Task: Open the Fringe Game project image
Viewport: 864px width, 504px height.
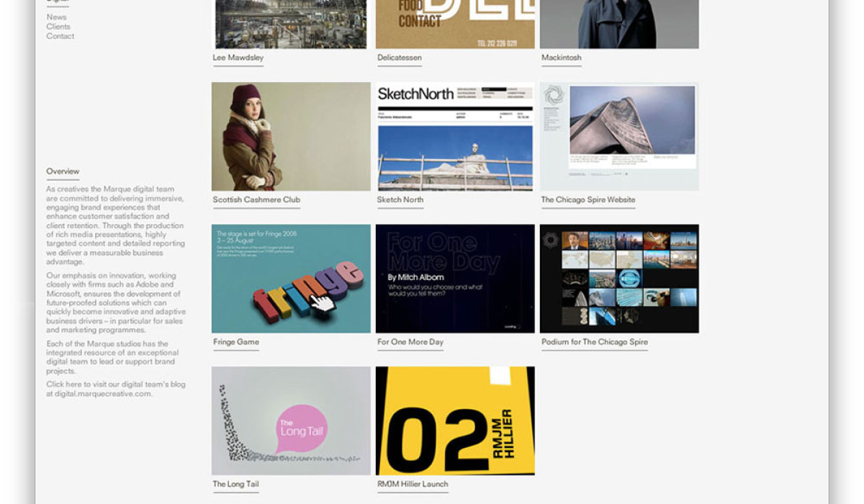Action: pos(291,279)
